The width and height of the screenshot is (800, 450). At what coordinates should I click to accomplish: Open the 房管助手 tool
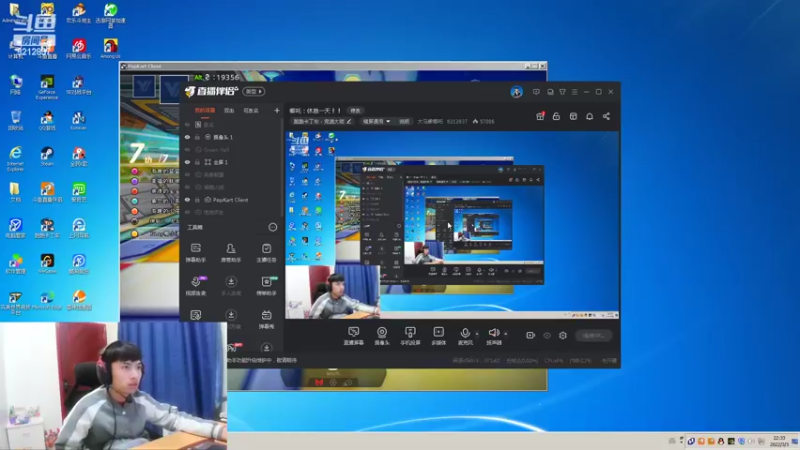(x=231, y=253)
